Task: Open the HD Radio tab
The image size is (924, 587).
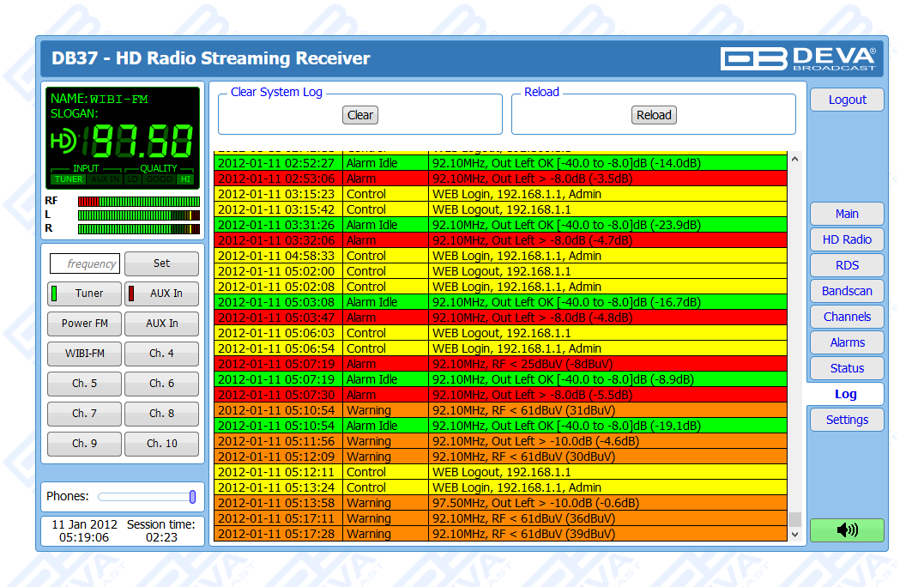Action: 847,239
